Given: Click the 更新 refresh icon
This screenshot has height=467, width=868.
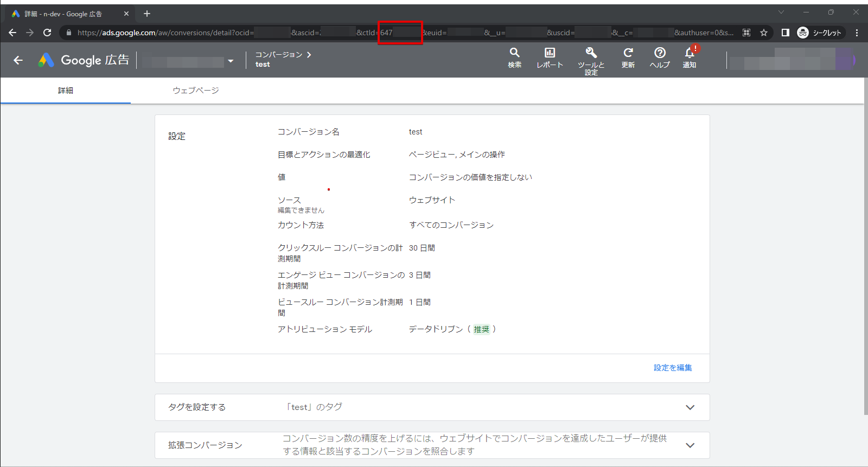Looking at the screenshot, I should pos(628,57).
